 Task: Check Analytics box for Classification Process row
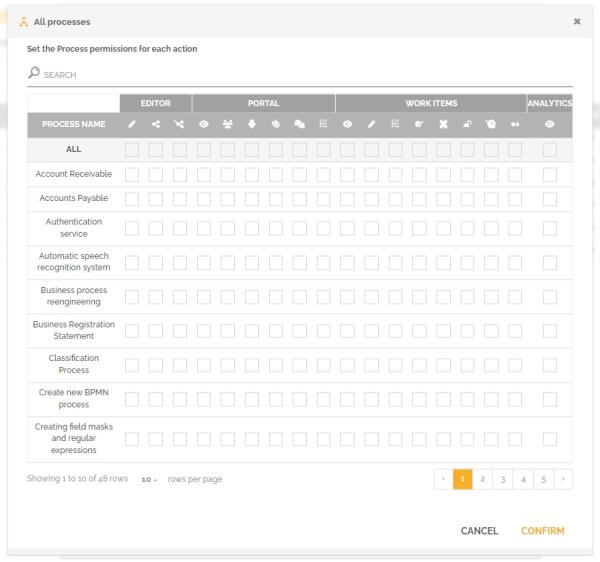tap(549, 364)
